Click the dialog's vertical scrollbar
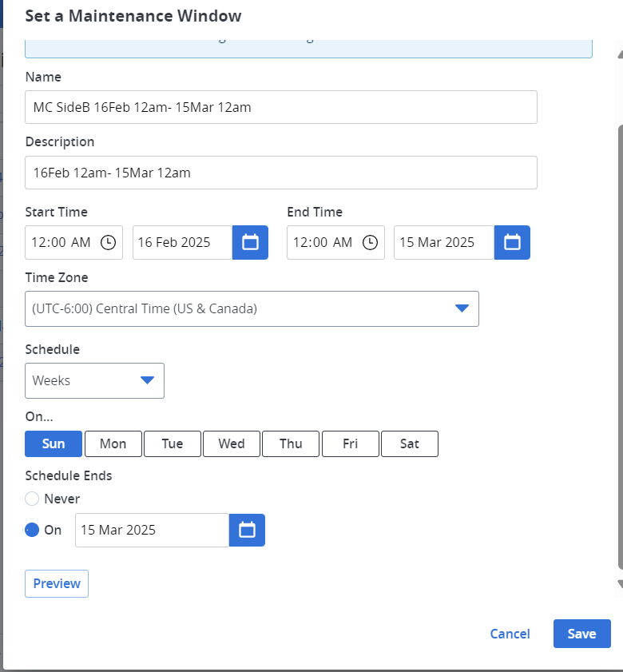The width and height of the screenshot is (623, 672). click(x=620, y=320)
